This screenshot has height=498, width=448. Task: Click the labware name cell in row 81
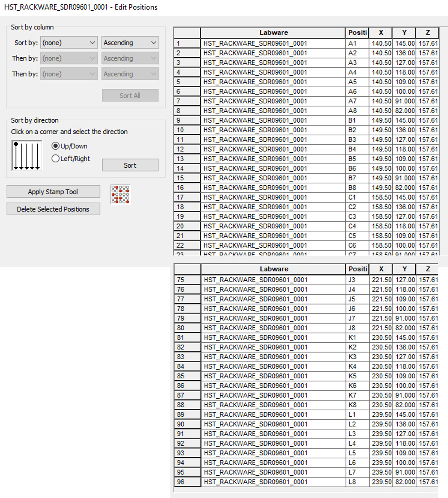[x=274, y=338]
